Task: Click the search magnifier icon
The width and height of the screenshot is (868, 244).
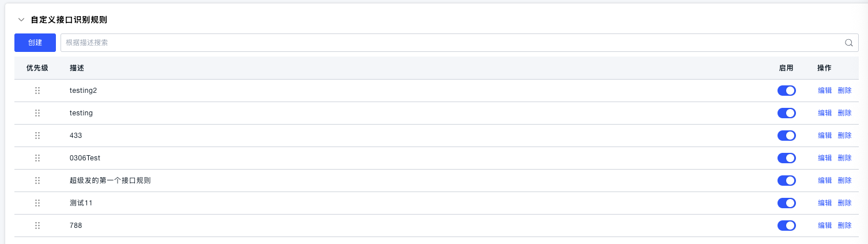Action: coord(848,43)
